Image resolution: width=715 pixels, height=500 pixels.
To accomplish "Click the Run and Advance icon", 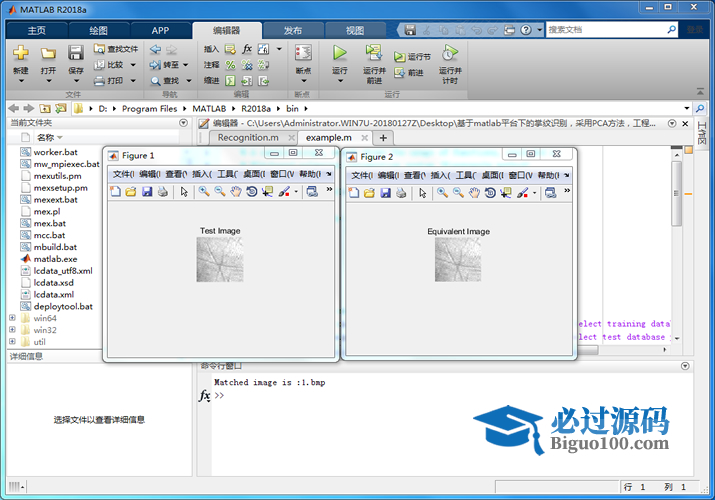I will coord(374,53).
